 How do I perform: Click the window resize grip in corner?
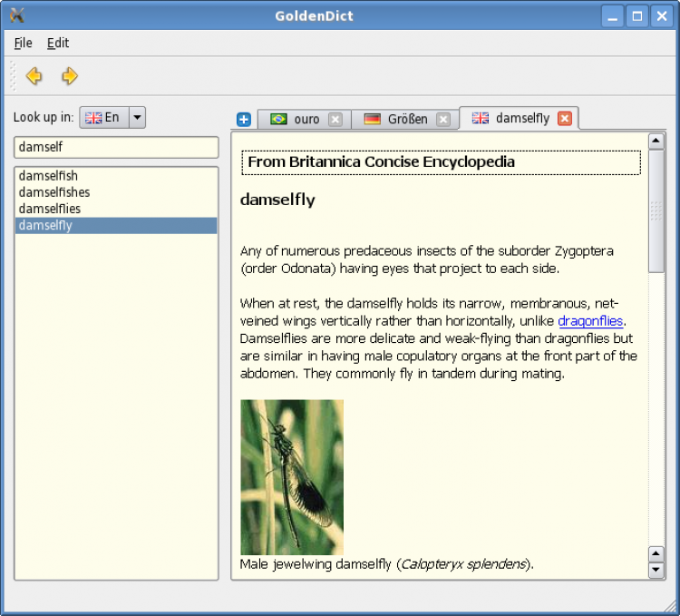[x=670, y=605]
